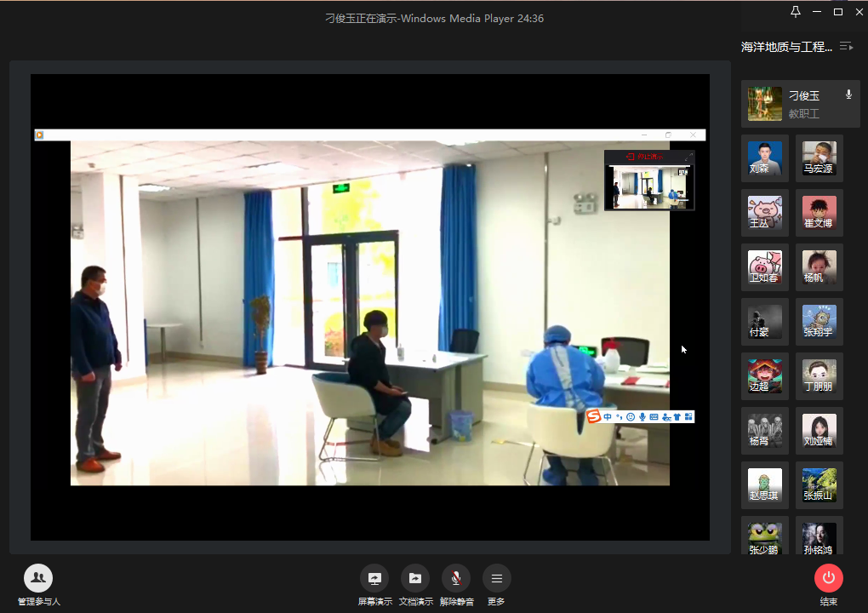The width and height of the screenshot is (868, 613).
Task: Unmute microphone via 解除静音 button
Action: tap(456, 578)
